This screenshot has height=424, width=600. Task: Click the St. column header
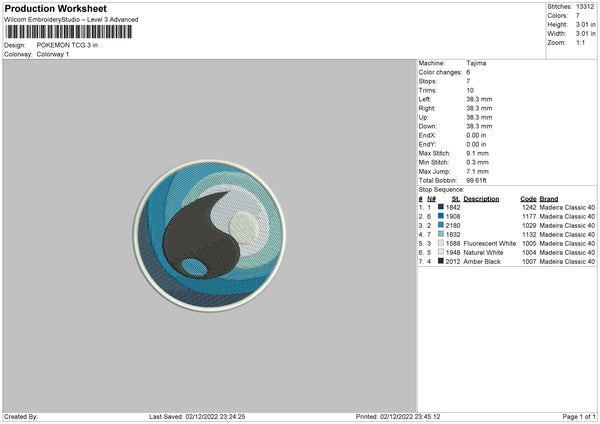(x=456, y=199)
